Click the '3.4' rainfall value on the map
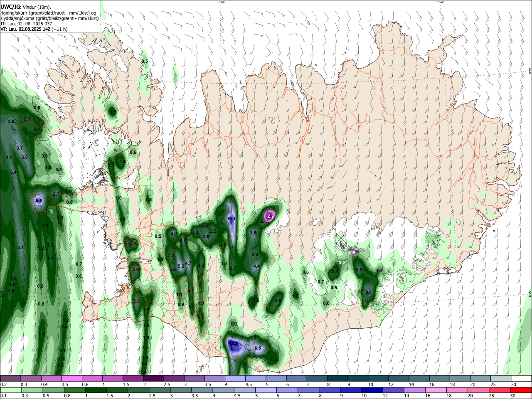The width and height of the screenshot is (532, 399). 13,172
